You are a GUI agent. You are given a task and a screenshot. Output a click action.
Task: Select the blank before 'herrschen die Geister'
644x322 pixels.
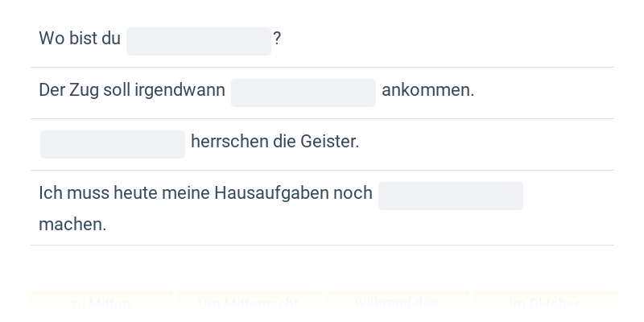point(113,144)
